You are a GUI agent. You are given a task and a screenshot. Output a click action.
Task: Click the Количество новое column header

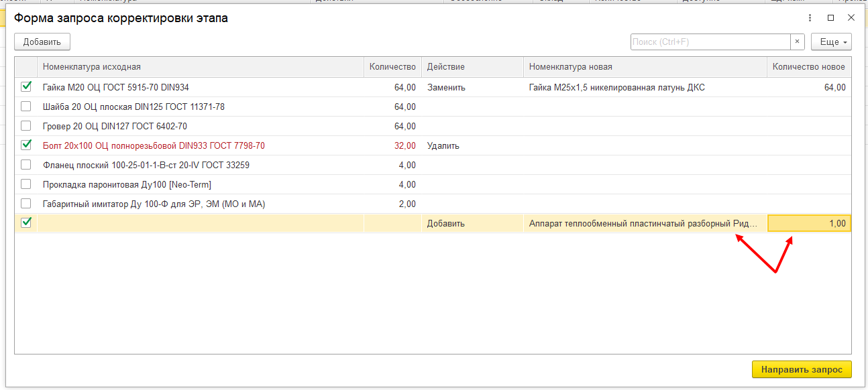(809, 67)
